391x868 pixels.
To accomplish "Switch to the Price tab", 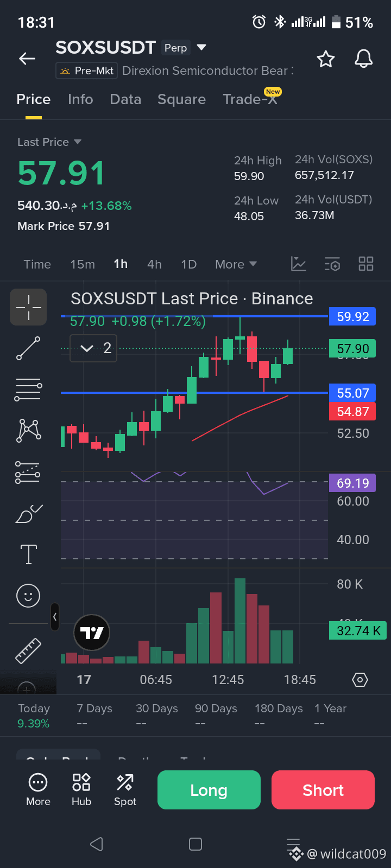I will (34, 99).
